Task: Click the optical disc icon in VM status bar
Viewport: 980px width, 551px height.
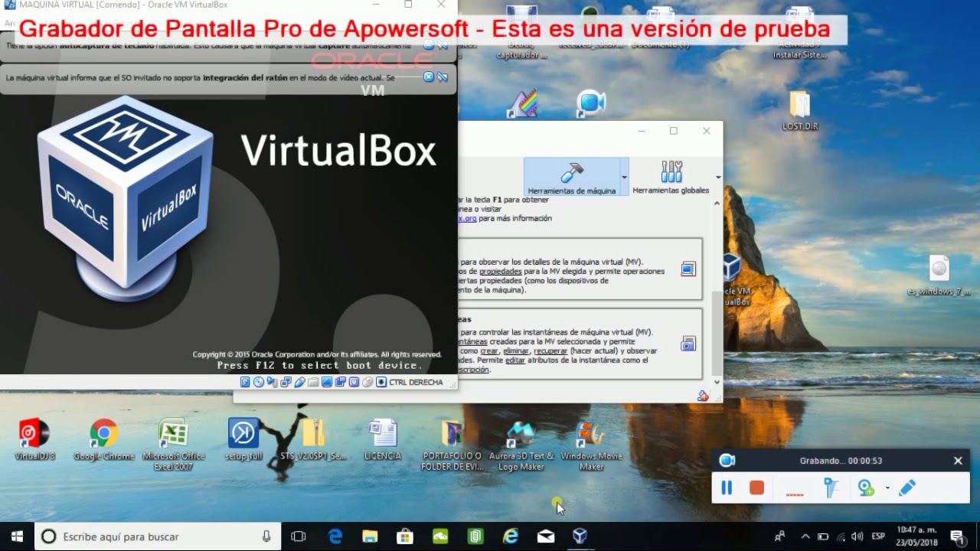Action: coord(259,382)
